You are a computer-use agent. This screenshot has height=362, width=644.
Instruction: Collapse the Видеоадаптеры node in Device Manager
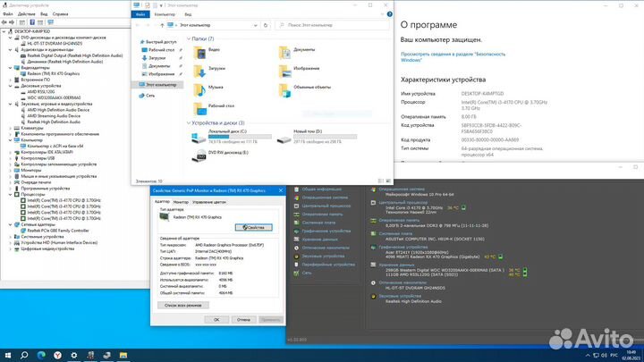(10, 68)
